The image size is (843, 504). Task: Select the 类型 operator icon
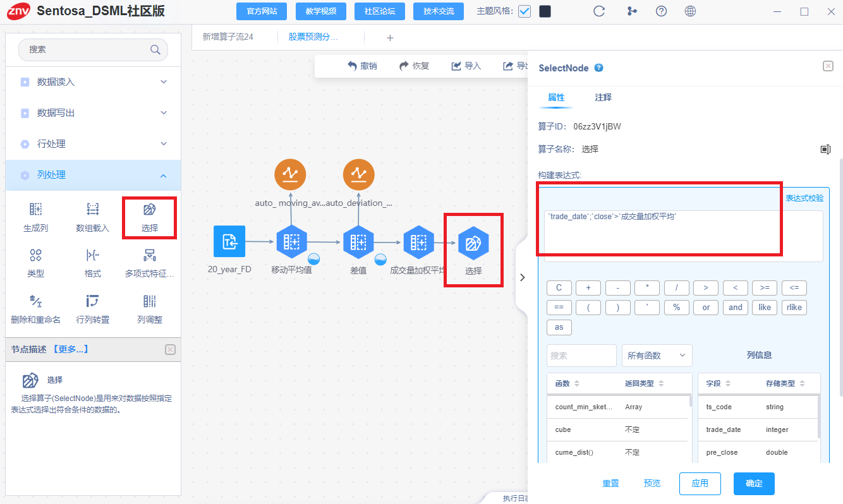pyautogui.click(x=36, y=255)
